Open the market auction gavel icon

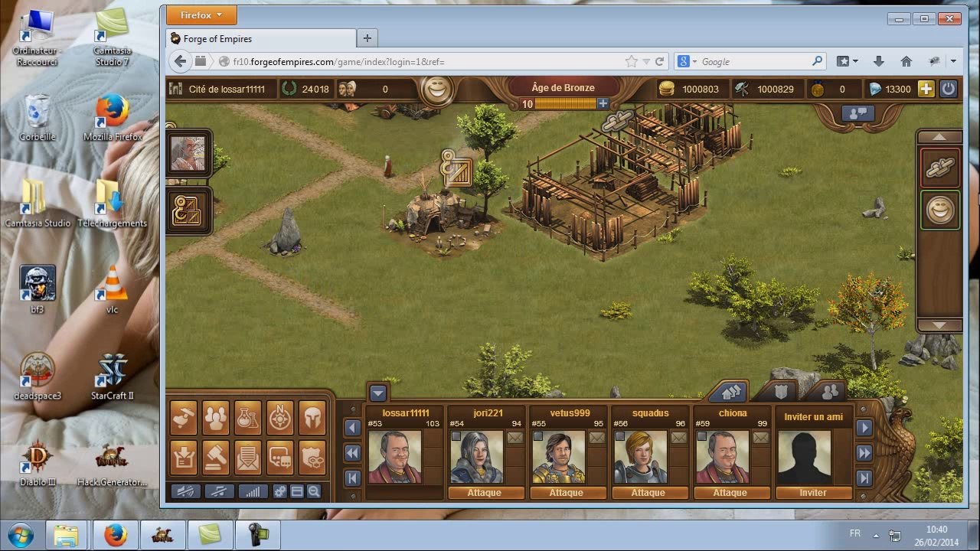pos(216,456)
